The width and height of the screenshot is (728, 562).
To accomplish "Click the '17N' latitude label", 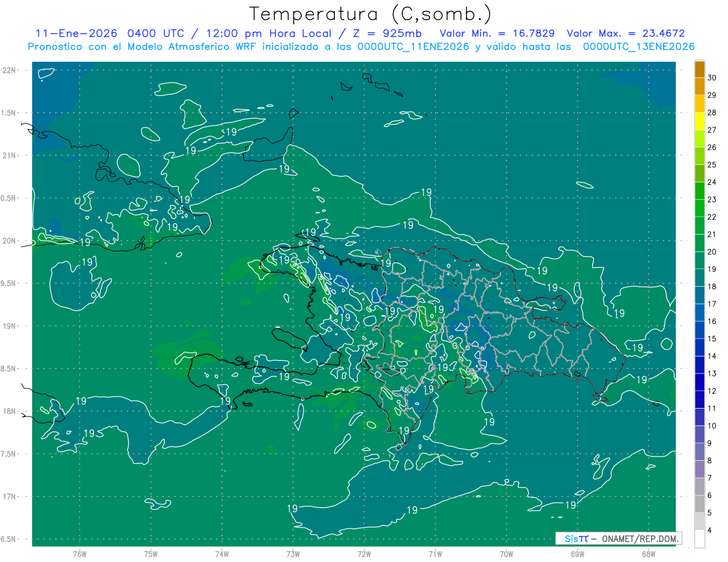I will tap(10, 497).
